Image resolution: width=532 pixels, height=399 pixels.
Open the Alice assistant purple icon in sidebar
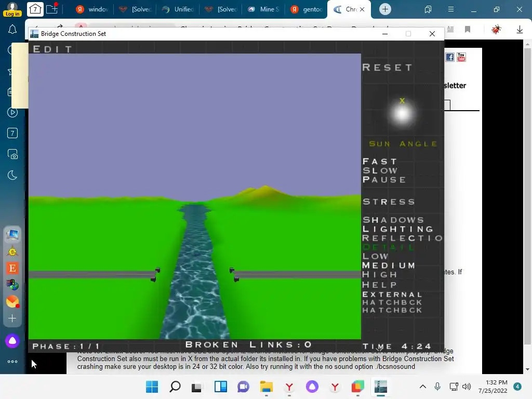coord(12,341)
